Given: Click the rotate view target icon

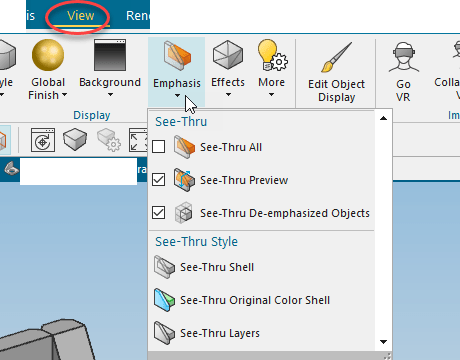Looking at the screenshot, I should tap(43, 140).
